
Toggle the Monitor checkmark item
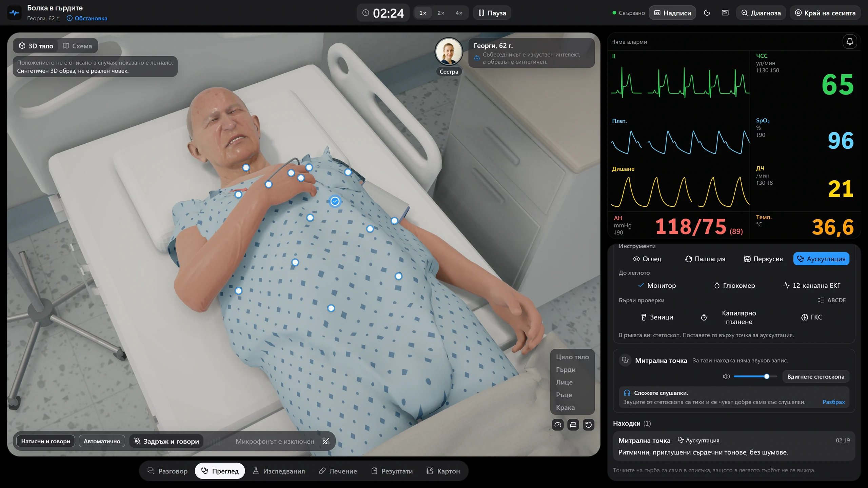point(657,285)
